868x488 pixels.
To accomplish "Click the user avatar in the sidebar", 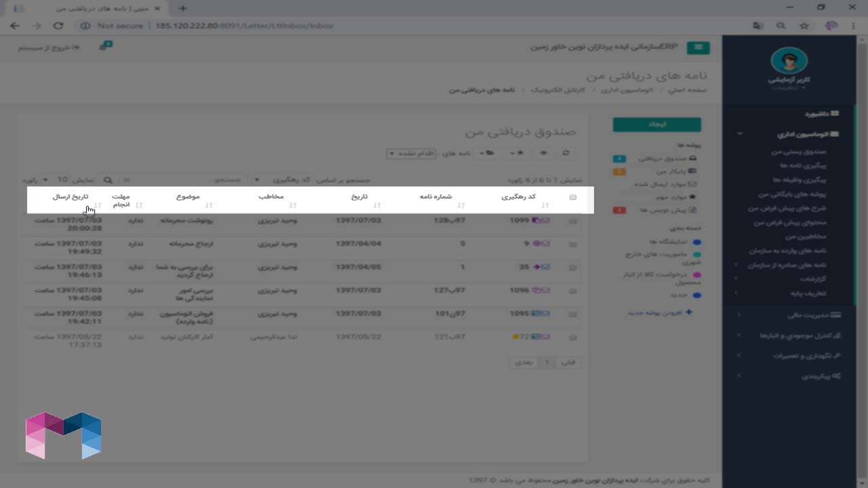I will pyautogui.click(x=789, y=62).
